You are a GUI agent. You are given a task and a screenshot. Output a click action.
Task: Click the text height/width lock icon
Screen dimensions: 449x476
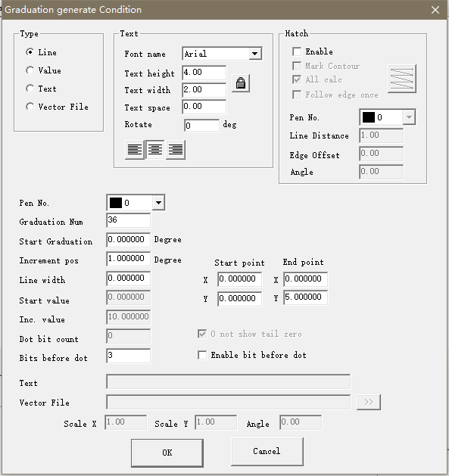pyautogui.click(x=241, y=83)
